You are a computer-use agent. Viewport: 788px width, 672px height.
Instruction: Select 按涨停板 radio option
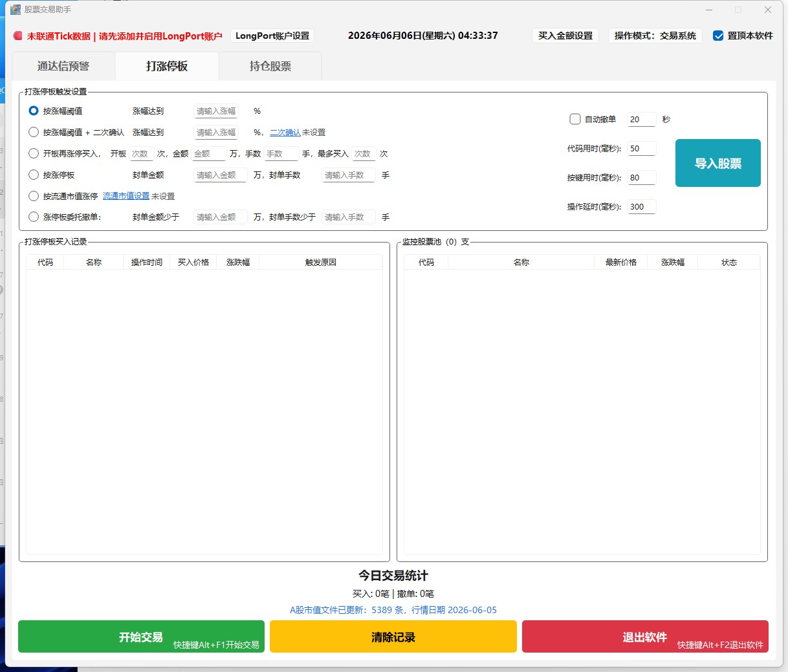point(34,175)
